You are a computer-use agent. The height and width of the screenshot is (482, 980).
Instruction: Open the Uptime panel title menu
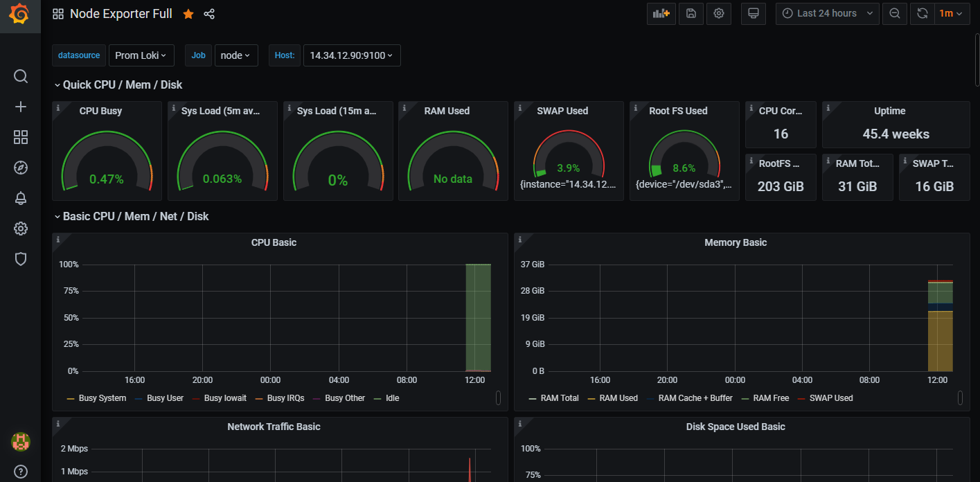(x=890, y=111)
